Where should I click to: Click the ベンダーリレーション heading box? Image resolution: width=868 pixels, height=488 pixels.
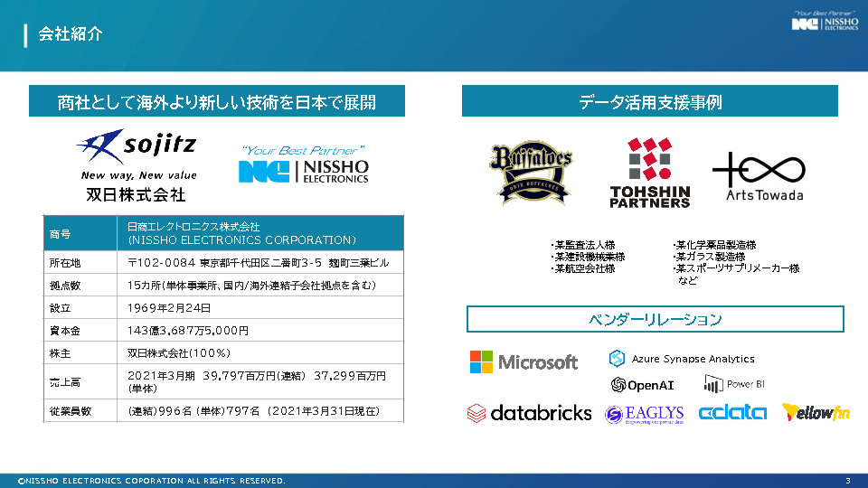[655, 319]
